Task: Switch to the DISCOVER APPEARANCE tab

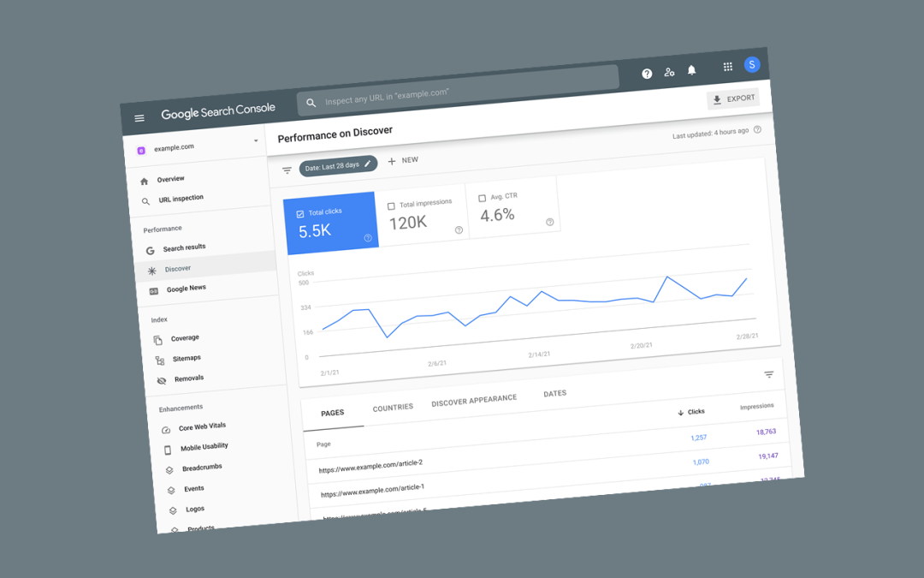Action: point(474,401)
